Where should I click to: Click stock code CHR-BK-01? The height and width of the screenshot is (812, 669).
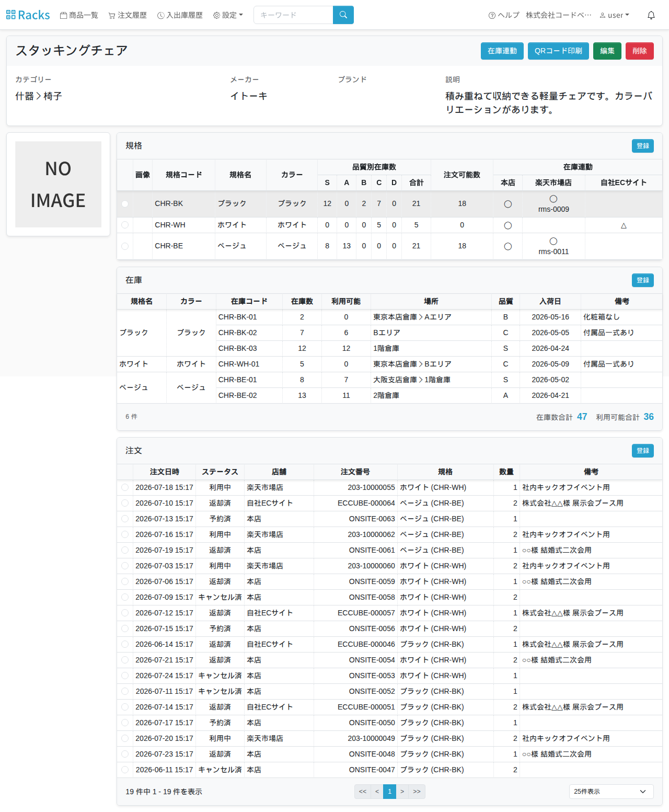[x=237, y=317]
